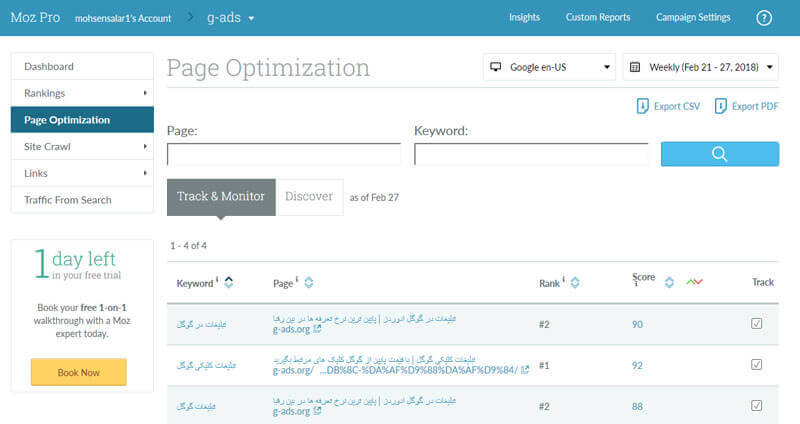Click the keyword link in score 88 row
Screen dimensions: 800x424
point(196,406)
